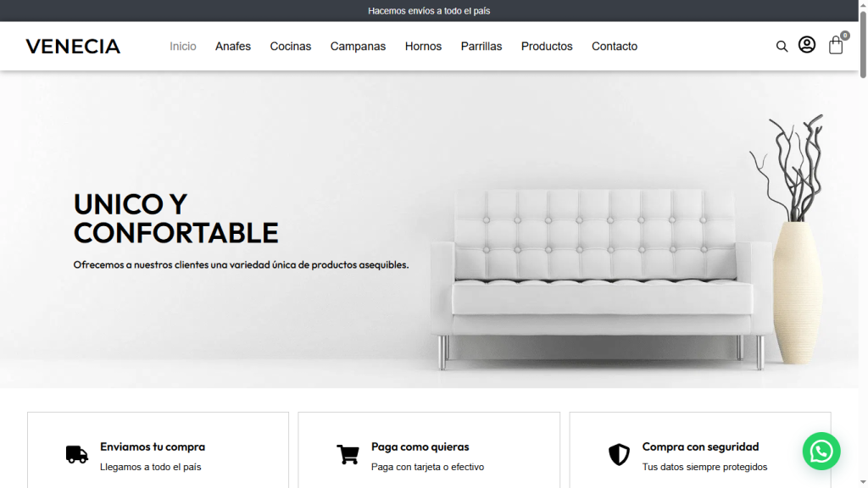Click the white sofa hero banner image

coord(429,229)
